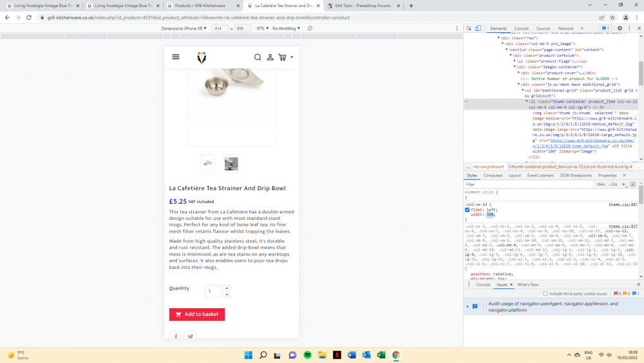Activate the inspect element picker tool

click(469, 28)
